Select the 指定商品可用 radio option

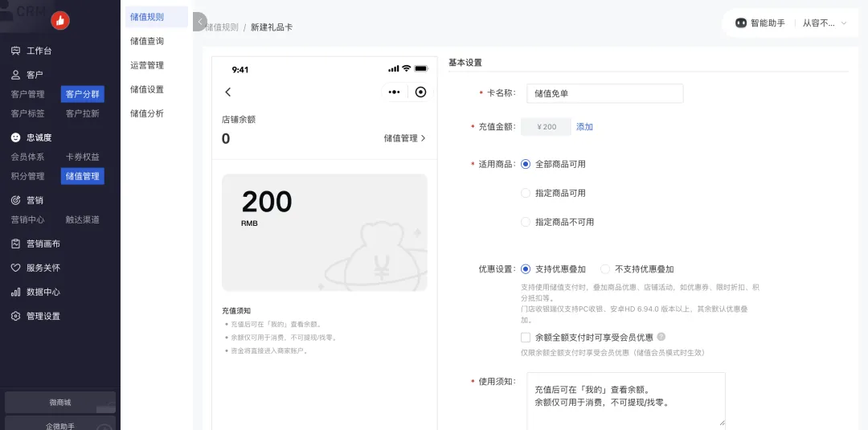point(526,193)
